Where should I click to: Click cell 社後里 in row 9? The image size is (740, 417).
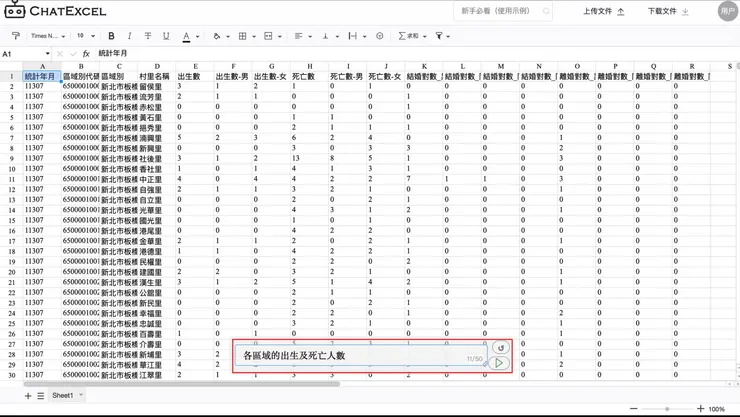click(x=157, y=158)
